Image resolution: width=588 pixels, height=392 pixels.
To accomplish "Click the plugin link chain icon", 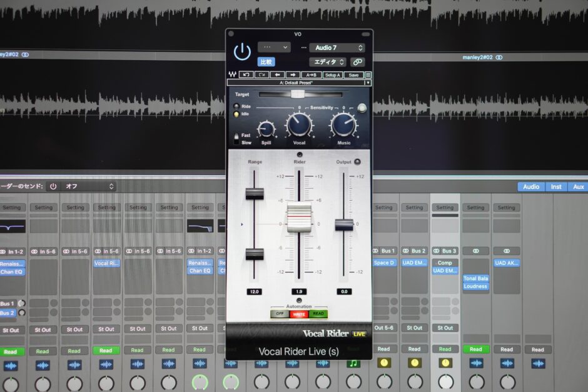I will pos(357,62).
